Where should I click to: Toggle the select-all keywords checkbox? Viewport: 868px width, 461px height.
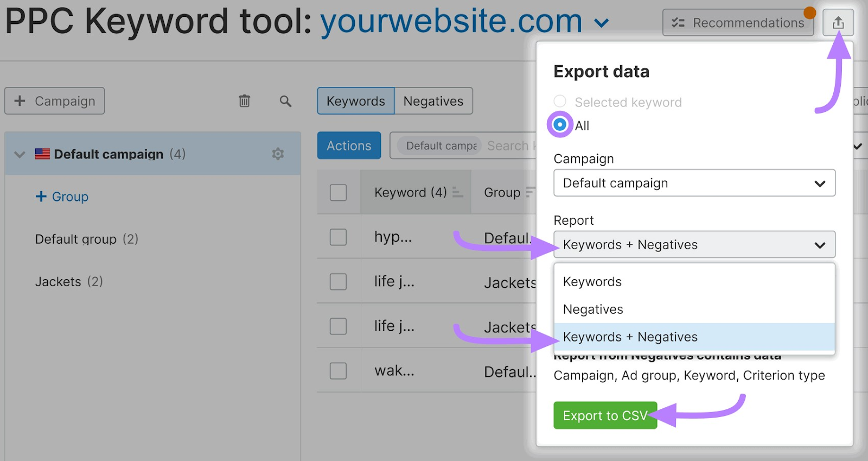point(338,192)
